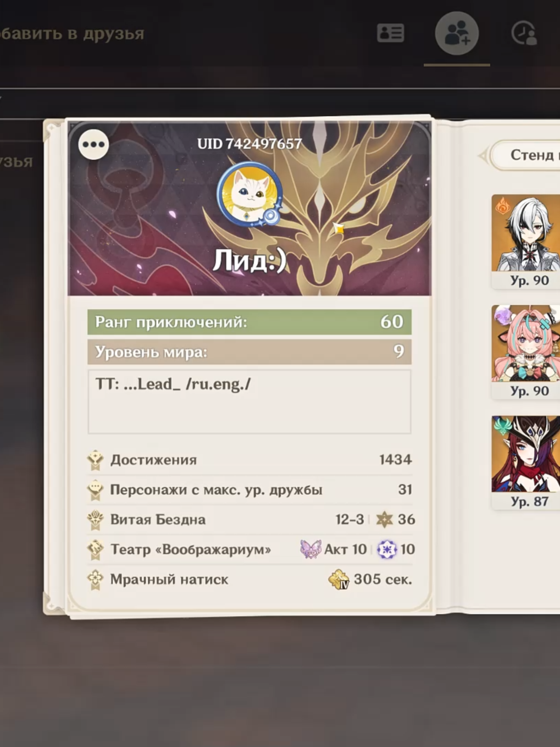The height and width of the screenshot is (747, 560).
Task: Open the white-haired Pyro character showcase card
Action: click(x=526, y=241)
